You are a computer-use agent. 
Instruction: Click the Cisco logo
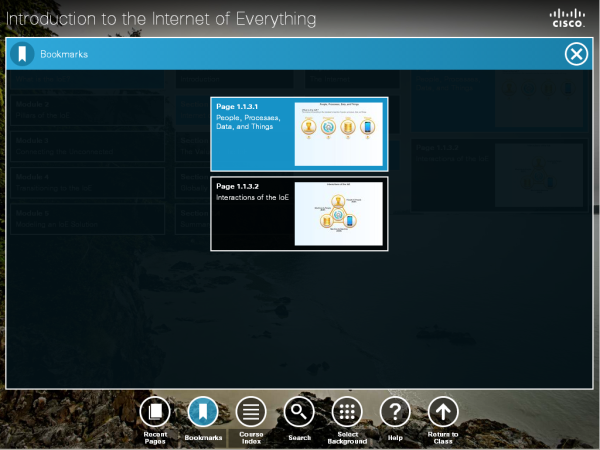tap(567, 17)
